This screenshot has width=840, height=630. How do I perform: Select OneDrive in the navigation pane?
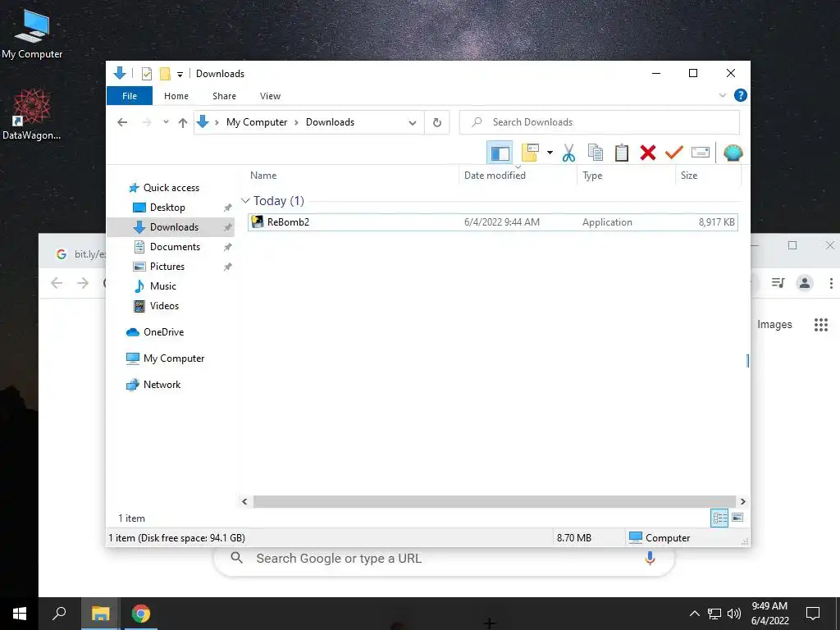pos(163,332)
